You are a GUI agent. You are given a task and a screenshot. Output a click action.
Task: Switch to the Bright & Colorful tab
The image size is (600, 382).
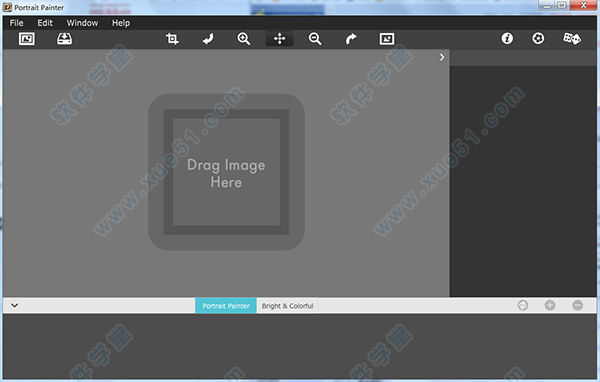tap(287, 305)
